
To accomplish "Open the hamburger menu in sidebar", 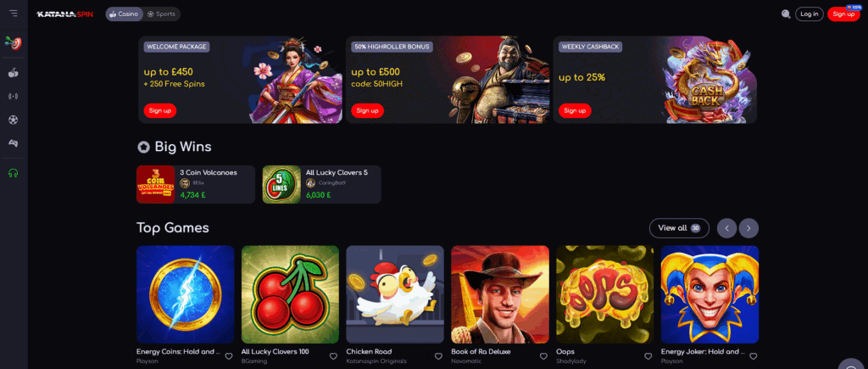I will 14,14.
